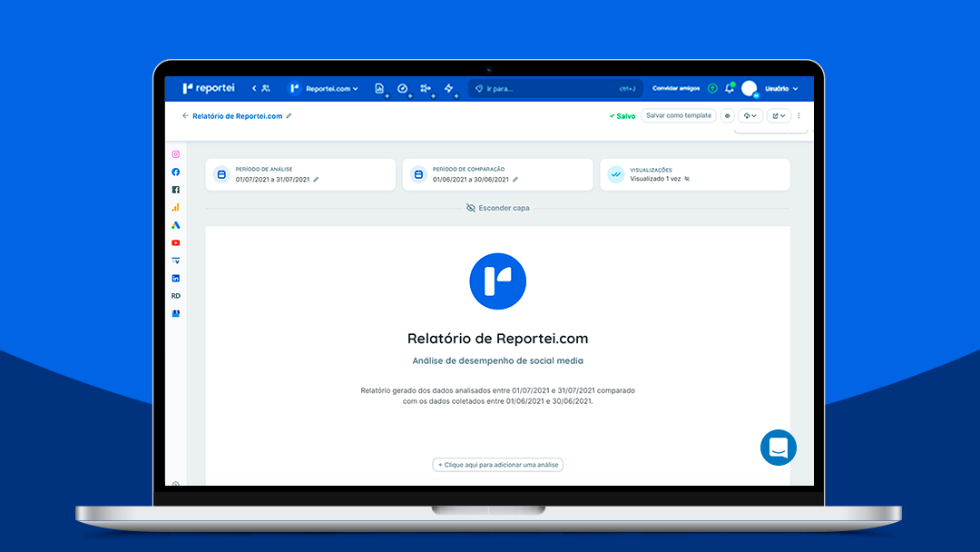Click the green upgrade arrow icon
This screenshot has width=980, height=552.
pyautogui.click(x=712, y=89)
